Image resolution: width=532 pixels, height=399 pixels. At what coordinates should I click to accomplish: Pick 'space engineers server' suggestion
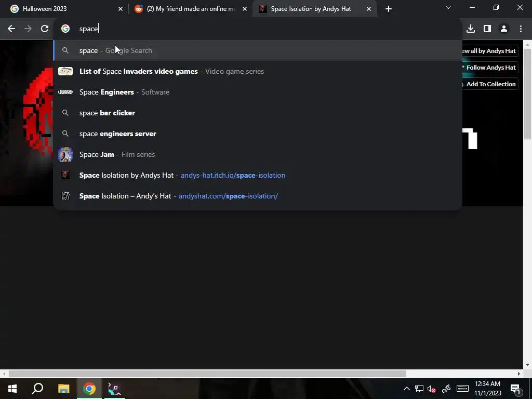[258, 134]
